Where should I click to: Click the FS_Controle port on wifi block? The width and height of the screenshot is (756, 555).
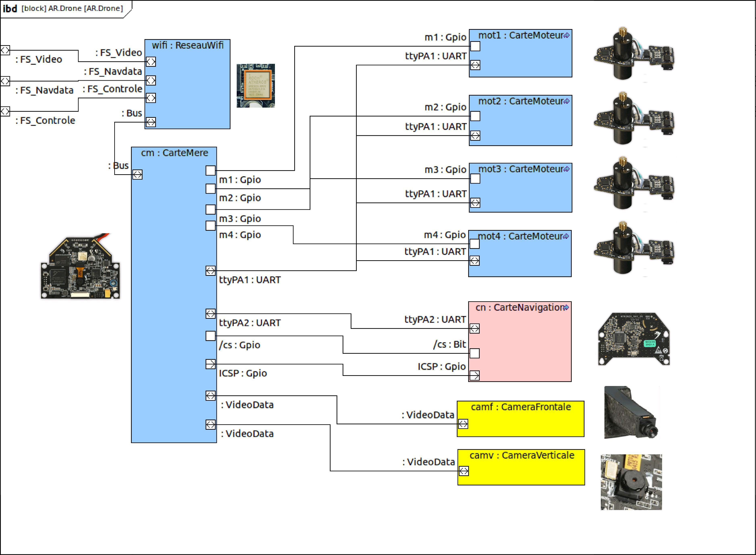pos(151,98)
